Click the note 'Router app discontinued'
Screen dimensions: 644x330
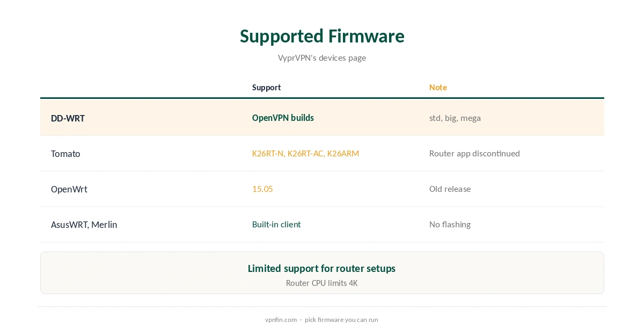(x=474, y=153)
